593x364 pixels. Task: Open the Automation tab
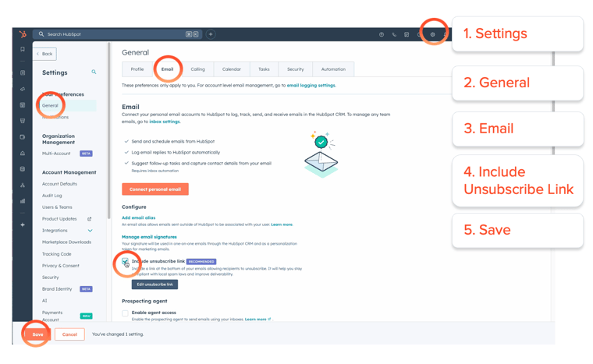pyautogui.click(x=333, y=69)
